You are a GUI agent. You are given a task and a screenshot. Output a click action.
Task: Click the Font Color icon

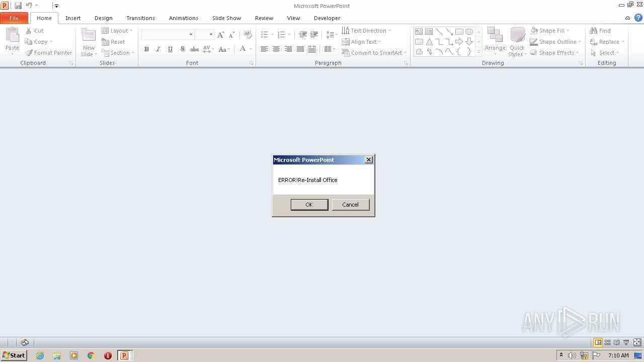click(x=243, y=49)
